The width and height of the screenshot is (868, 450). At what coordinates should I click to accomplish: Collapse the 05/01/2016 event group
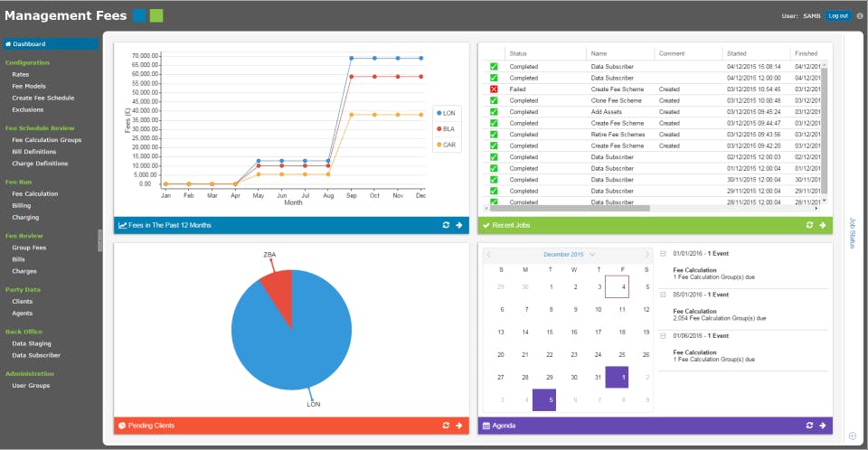click(663, 295)
